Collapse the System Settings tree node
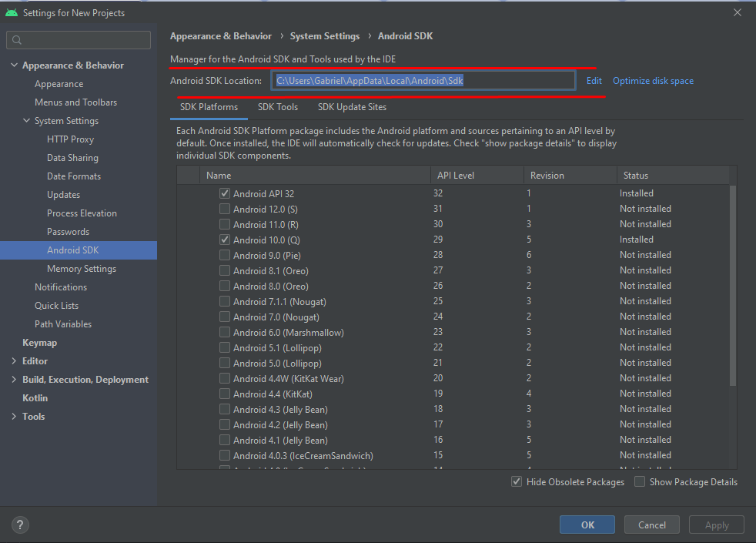The image size is (756, 543). click(x=26, y=121)
